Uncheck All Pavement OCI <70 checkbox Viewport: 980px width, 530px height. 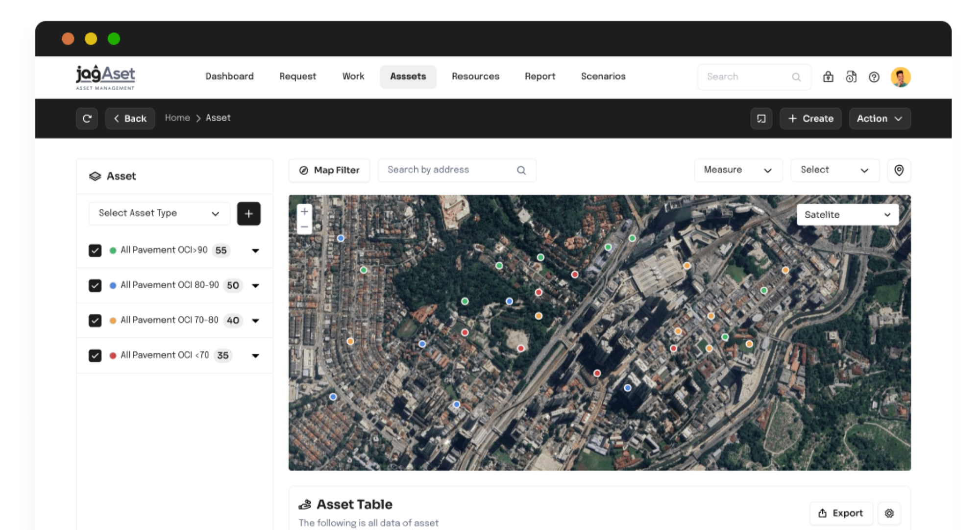pos(95,355)
